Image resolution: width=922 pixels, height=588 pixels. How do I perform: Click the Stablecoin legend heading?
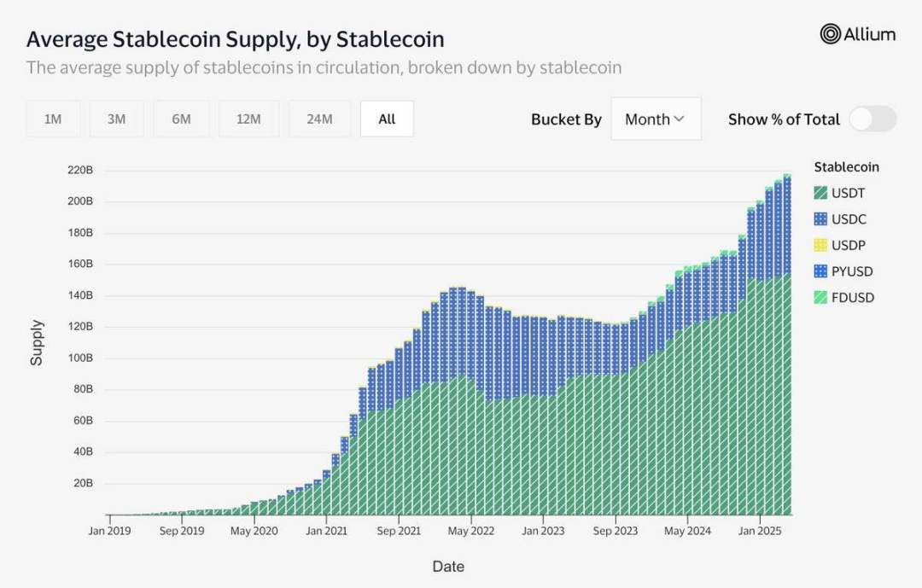(x=846, y=167)
